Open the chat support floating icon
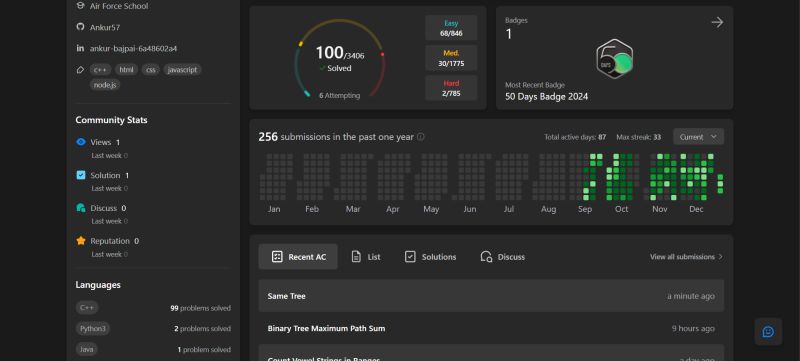This screenshot has width=800, height=361. point(768,332)
